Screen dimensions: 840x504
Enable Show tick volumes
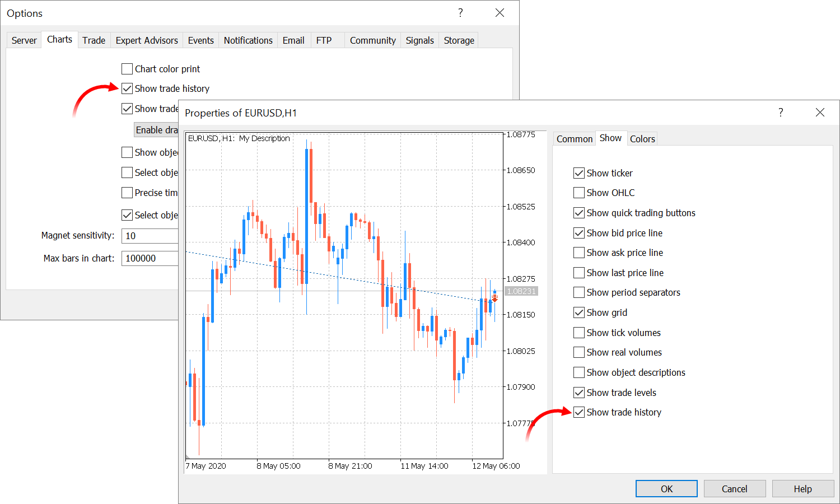[579, 332]
